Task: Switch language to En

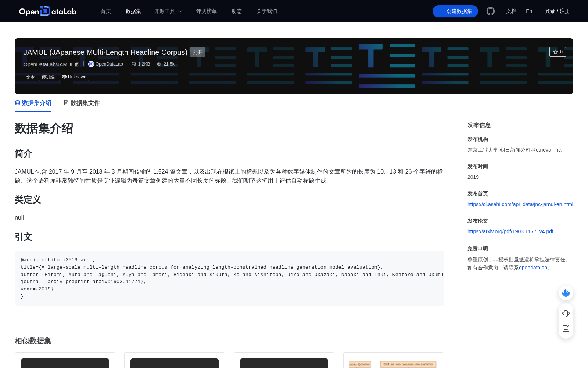Action: (529, 11)
